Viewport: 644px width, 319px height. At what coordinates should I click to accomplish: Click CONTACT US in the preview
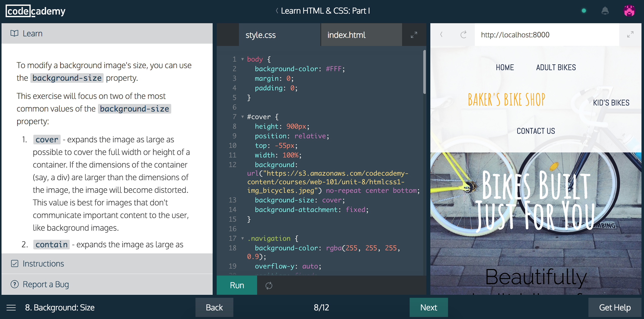[x=536, y=131]
